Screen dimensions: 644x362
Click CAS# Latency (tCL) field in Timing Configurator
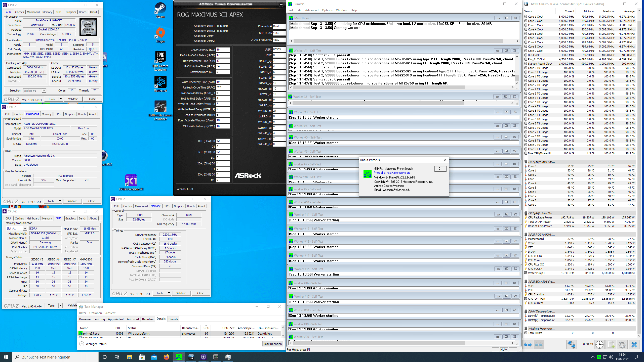coord(223,50)
